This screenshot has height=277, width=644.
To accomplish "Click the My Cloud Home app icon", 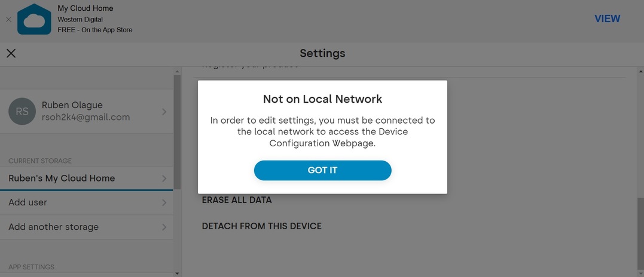I will coord(34,19).
